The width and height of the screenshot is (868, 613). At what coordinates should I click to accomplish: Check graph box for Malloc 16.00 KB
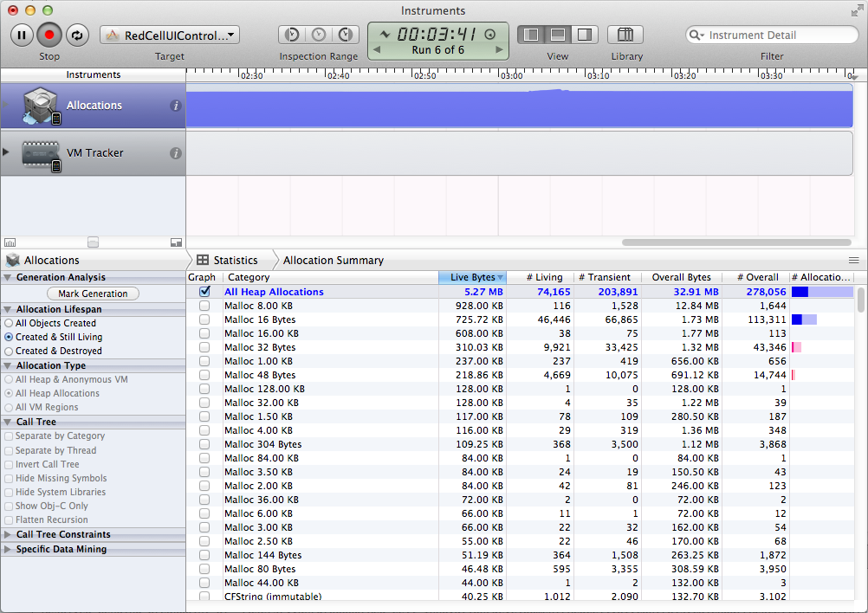coord(204,333)
